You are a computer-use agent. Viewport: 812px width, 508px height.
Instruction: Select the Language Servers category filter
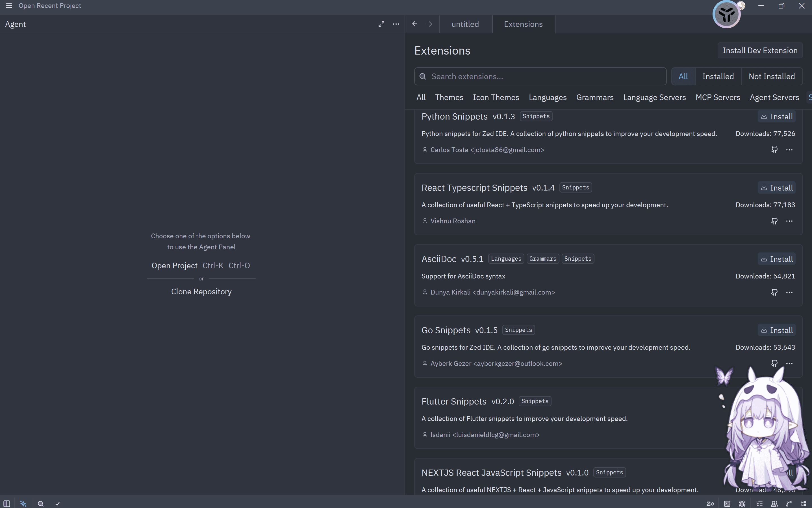point(654,98)
